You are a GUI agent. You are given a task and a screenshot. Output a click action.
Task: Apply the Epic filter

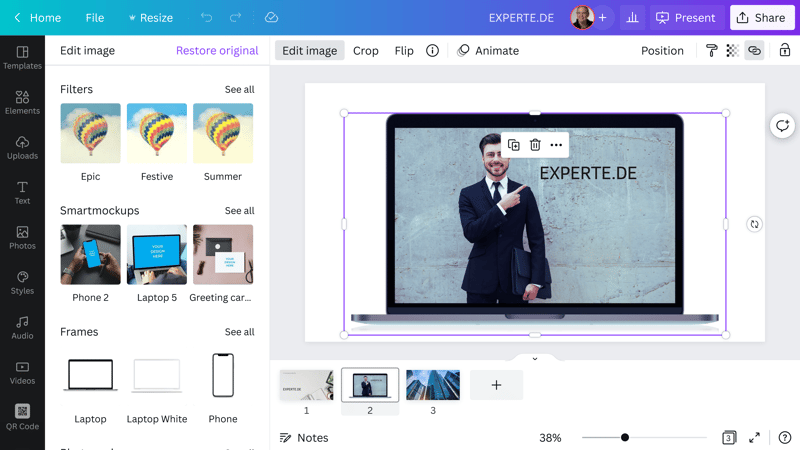point(90,134)
